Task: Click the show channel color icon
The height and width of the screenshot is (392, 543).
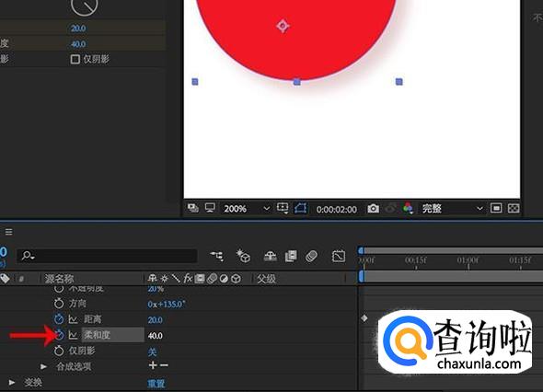Action: tap(408, 209)
